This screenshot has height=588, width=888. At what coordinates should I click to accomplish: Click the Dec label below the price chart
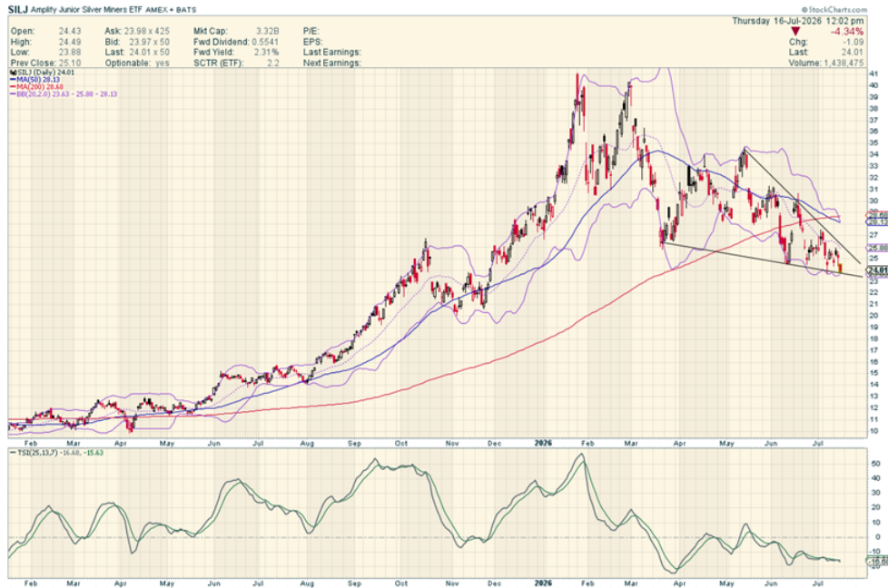pyautogui.click(x=495, y=444)
